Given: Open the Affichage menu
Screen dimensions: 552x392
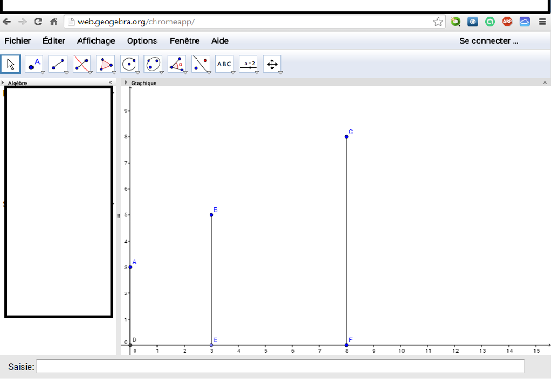Looking at the screenshot, I should pyautogui.click(x=96, y=41).
